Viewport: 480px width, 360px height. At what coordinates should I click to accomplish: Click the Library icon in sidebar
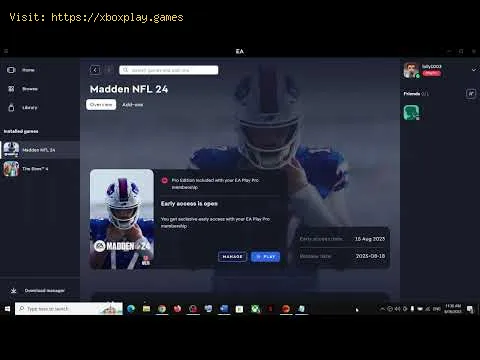pos(11,108)
